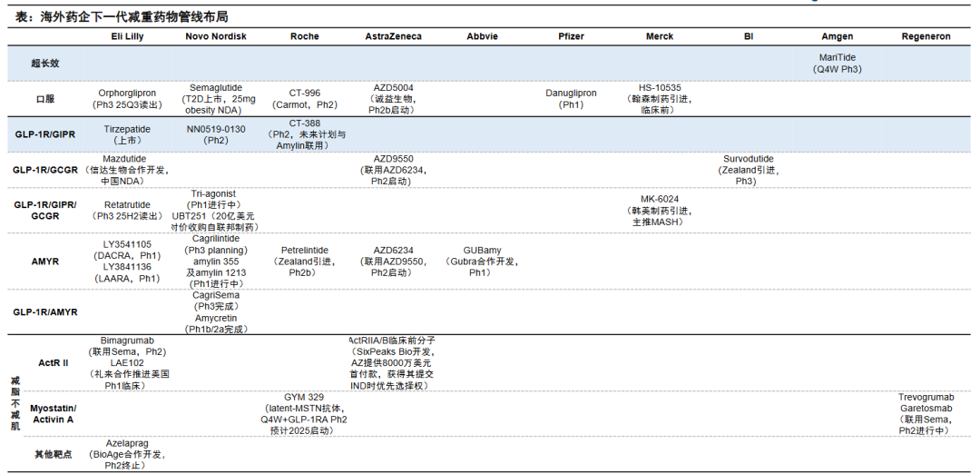The image size is (980, 474).
Task: Select the Mazdutide cell
Action: [x=127, y=170]
